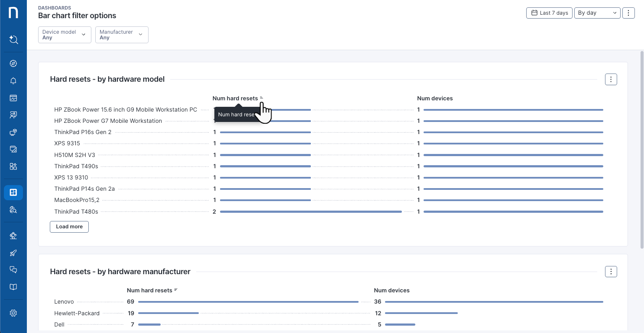Click the Load more button
This screenshot has width=644, height=333.
click(x=69, y=227)
